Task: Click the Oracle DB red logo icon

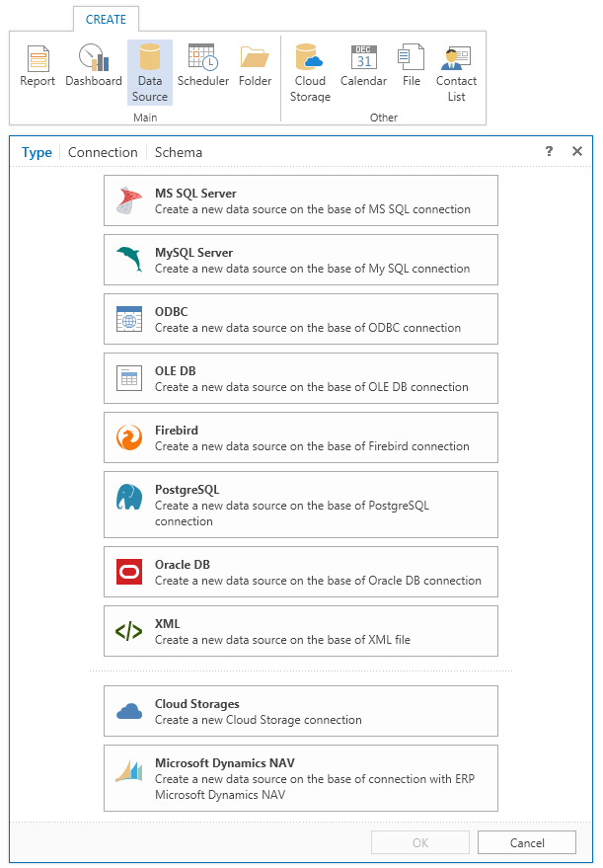Action: coord(129,572)
